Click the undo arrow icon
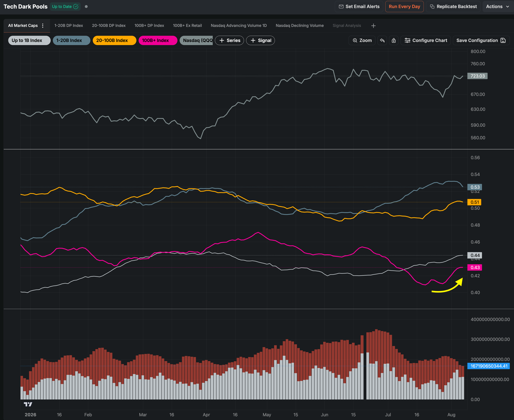Screen dimensions: 514x420 pos(382,40)
